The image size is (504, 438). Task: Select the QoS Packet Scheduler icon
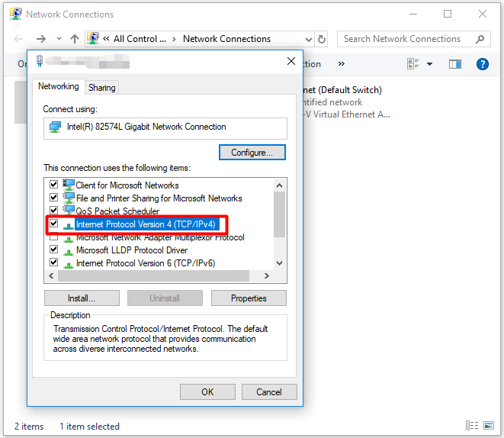click(x=69, y=211)
